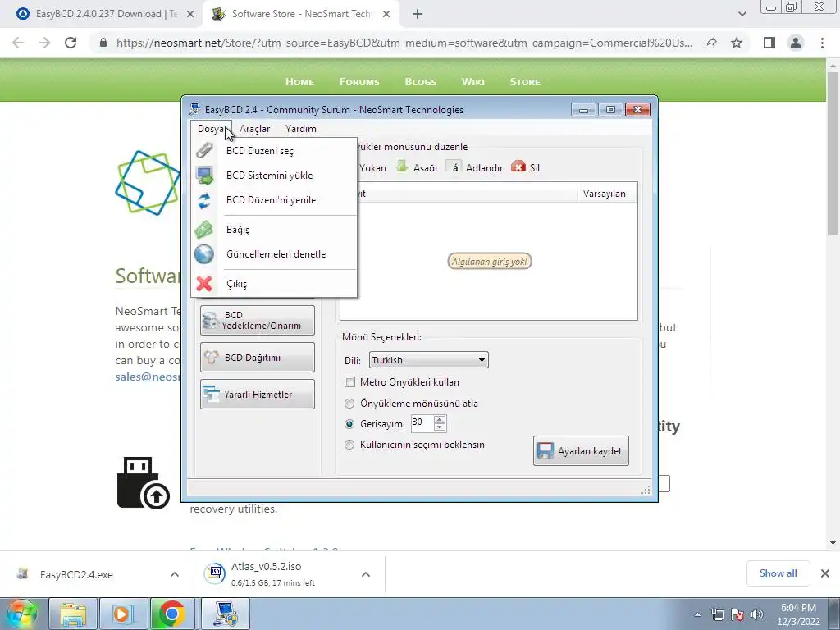Select Bağış from the Dosya menu
Screen dimensions: 840x630
(274, 230)
